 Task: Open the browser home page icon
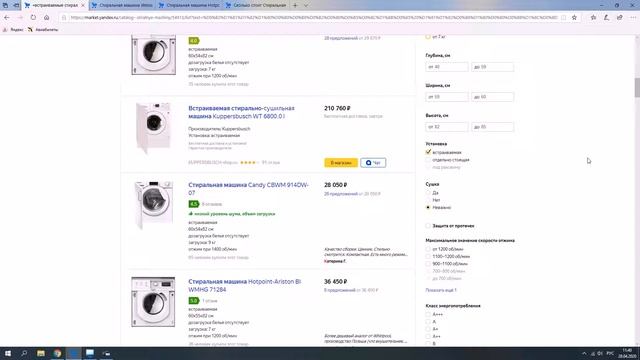[47, 18]
